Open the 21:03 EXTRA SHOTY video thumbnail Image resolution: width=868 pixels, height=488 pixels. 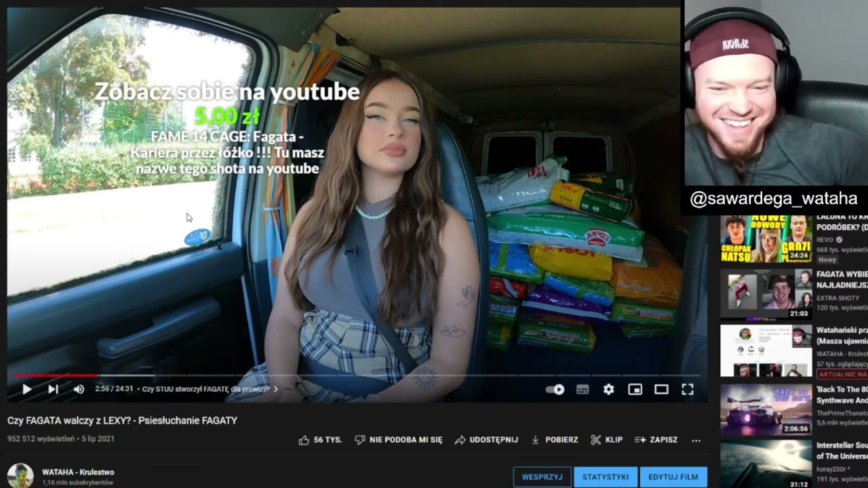click(766, 294)
